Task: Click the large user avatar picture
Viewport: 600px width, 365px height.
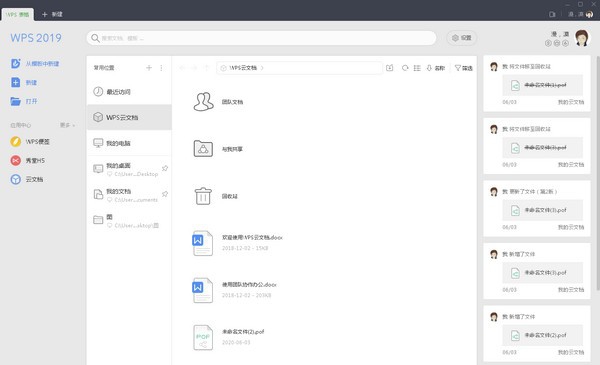Action: [x=582, y=38]
